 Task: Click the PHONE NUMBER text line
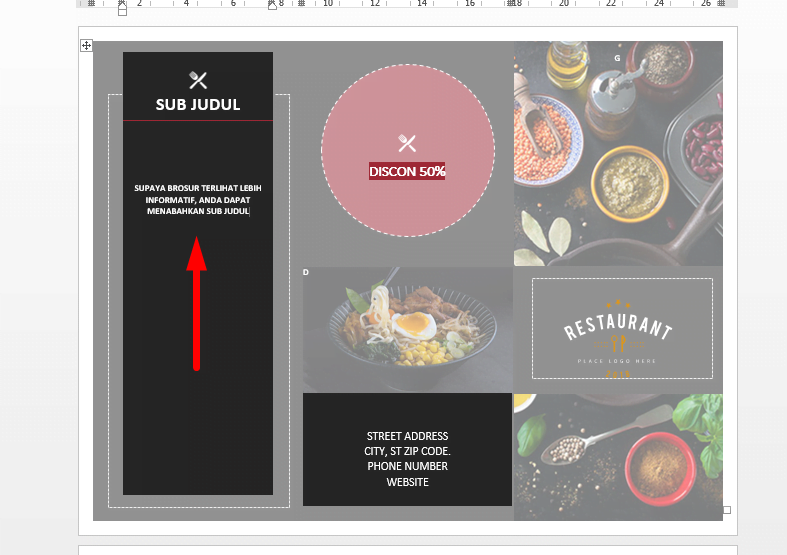[x=407, y=466]
